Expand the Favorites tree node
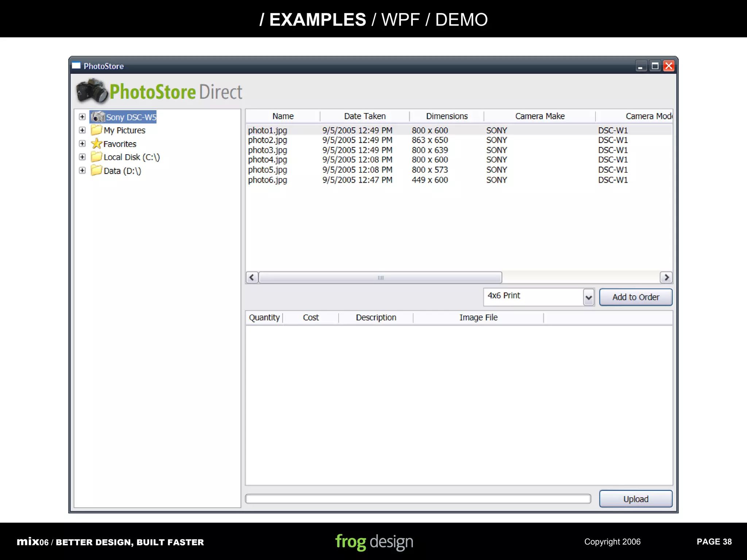Screen dimensions: 747x560 click(82, 144)
